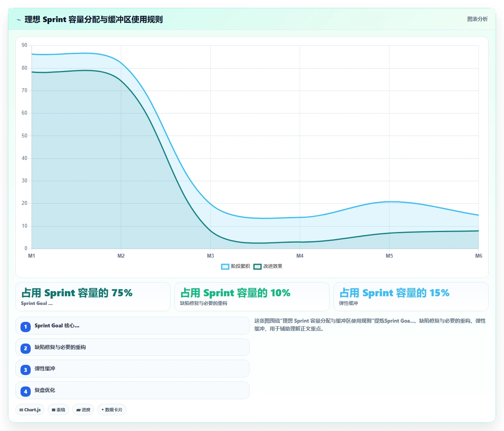
Task: Open the 75% Sprint capacity card
Action: click(x=93, y=297)
